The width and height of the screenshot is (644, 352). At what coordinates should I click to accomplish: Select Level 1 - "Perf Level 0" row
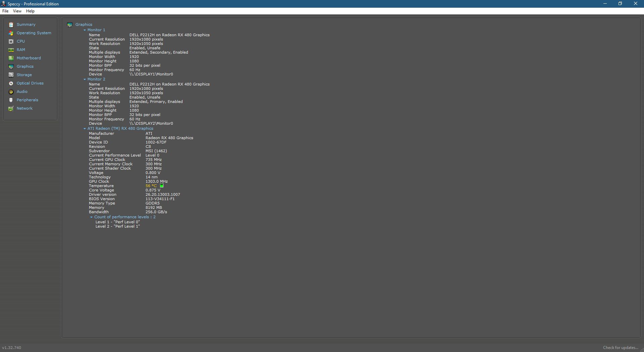tap(117, 222)
